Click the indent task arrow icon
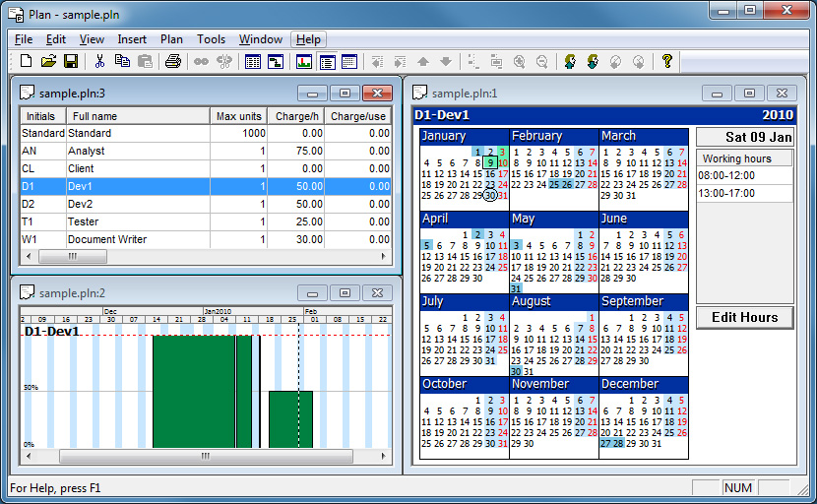 pyautogui.click(x=401, y=61)
